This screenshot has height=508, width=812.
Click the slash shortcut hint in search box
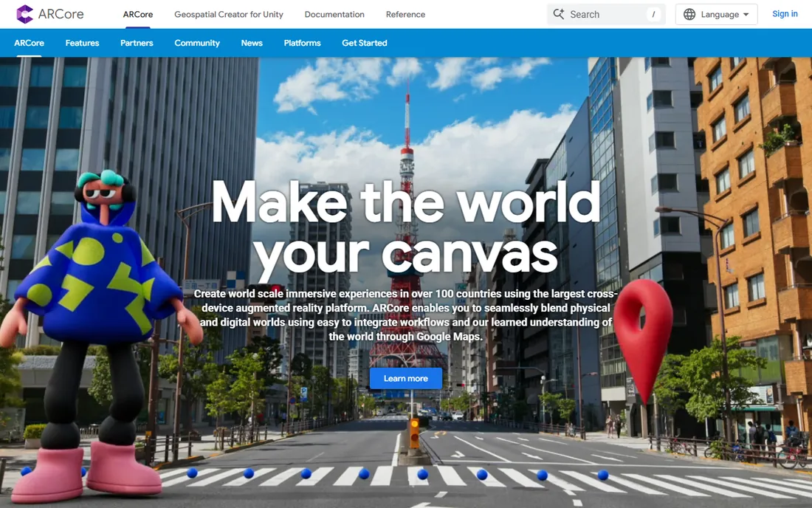[653, 15]
